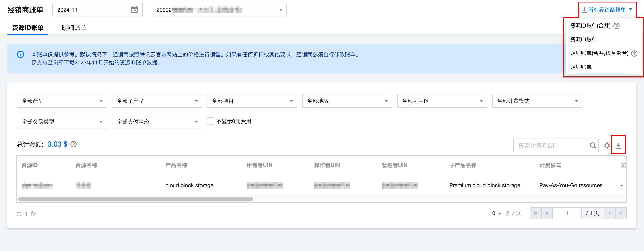Click help icon beside 明细账单(合并,按月聚合)
Viewport: 644px width, 251px height.
634,53
